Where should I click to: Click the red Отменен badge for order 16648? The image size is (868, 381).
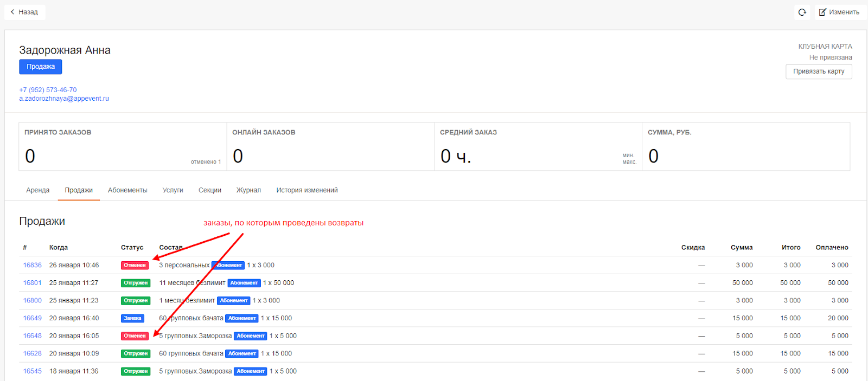(x=135, y=336)
